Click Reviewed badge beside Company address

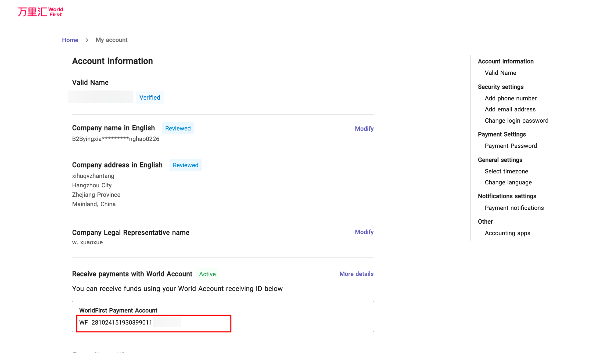[185, 165]
